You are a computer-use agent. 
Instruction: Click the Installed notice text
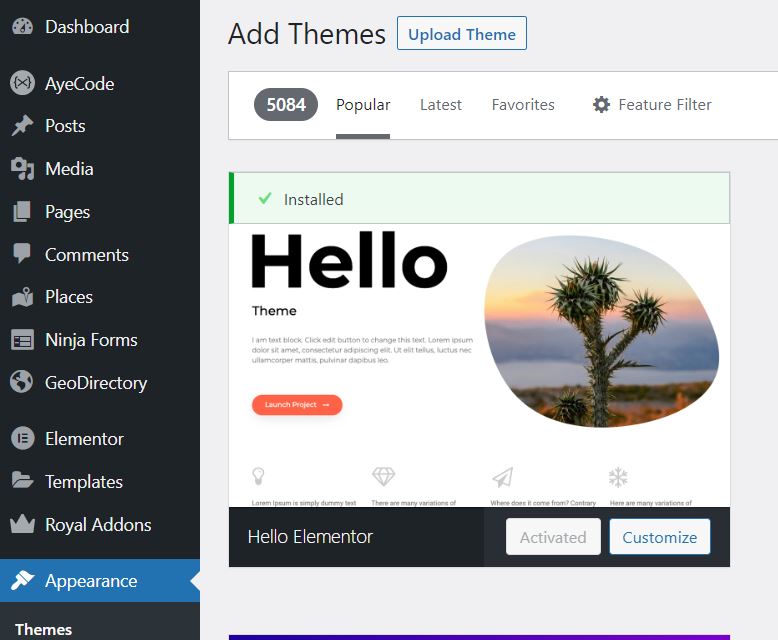click(x=314, y=199)
